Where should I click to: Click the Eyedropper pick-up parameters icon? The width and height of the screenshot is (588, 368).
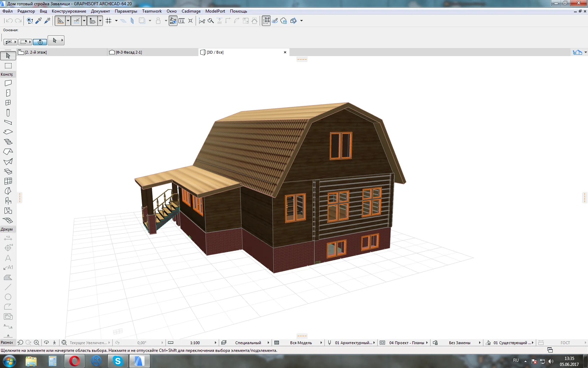click(x=38, y=21)
